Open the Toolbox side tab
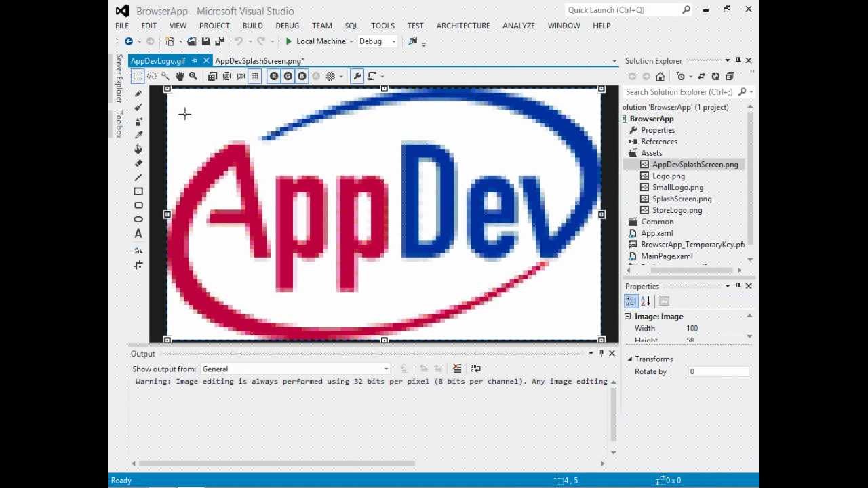The height and width of the screenshot is (488, 868). [x=119, y=124]
